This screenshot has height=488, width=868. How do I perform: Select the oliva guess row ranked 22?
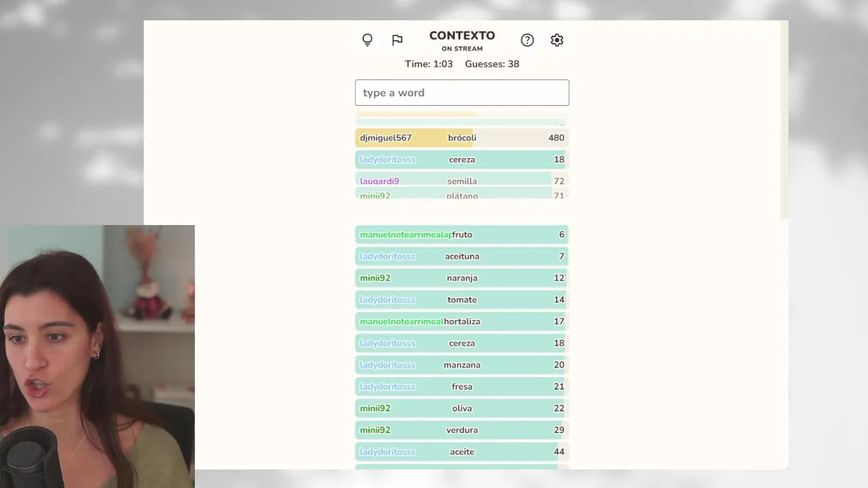[462, 408]
